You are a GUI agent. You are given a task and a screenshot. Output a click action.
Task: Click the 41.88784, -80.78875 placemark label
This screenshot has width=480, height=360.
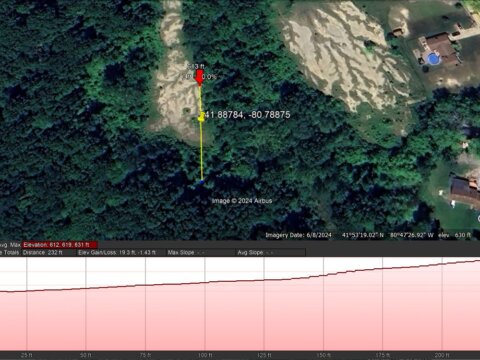(x=247, y=115)
